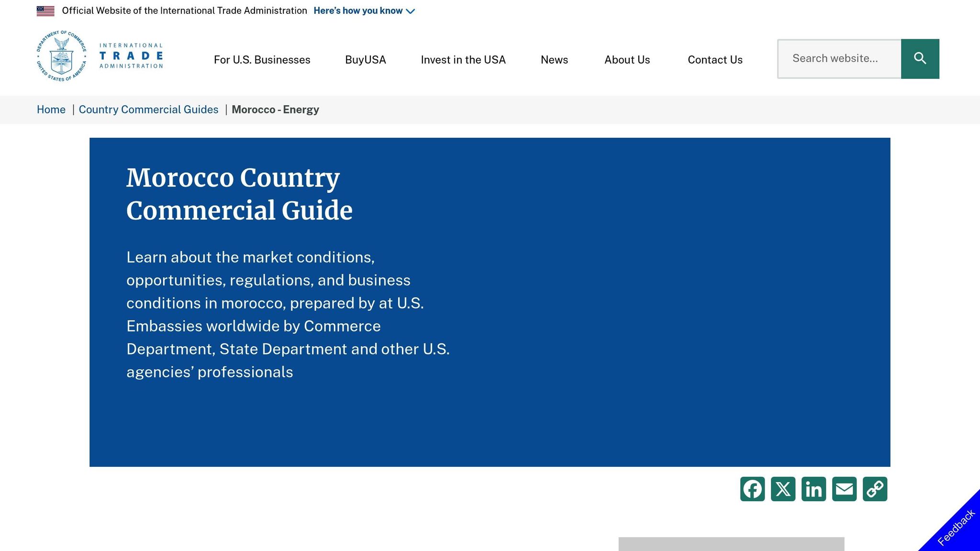Click the magnifying glass search button
980x551 pixels.
(920, 58)
